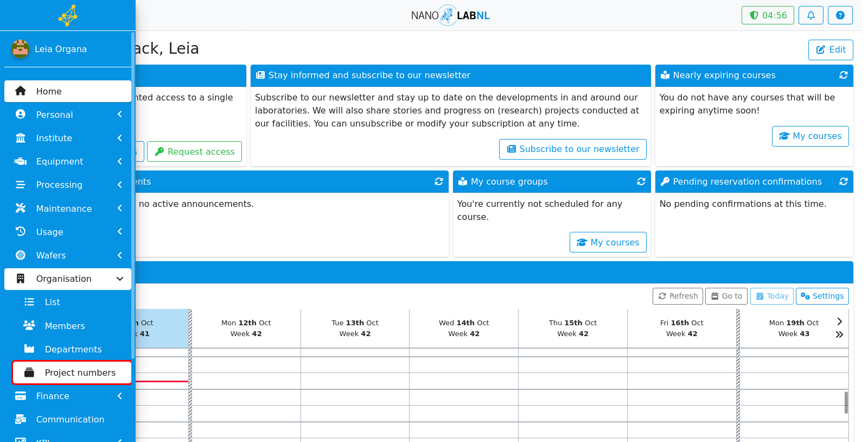868x442 pixels.
Task: Click Leia Organa user avatar
Action: click(20, 49)
